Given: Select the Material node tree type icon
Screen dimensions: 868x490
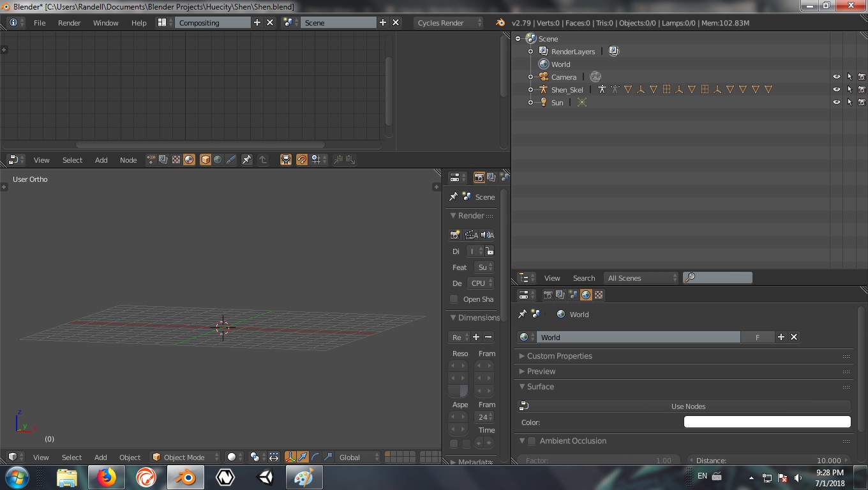Looking at the screenshot, I should pyautogui.click(x=189, y=160).
